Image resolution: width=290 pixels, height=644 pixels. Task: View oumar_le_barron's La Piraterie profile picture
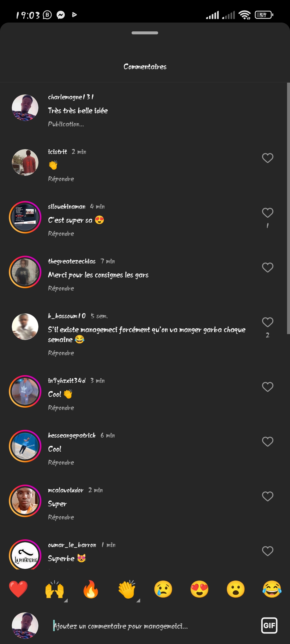click(x=25, y=555)
